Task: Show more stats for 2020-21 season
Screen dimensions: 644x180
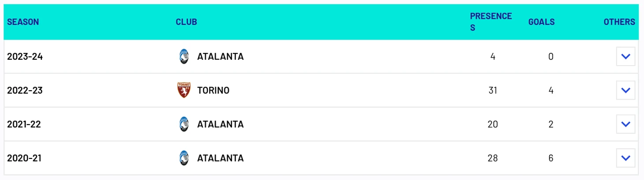Action: (x=625, y=158)
